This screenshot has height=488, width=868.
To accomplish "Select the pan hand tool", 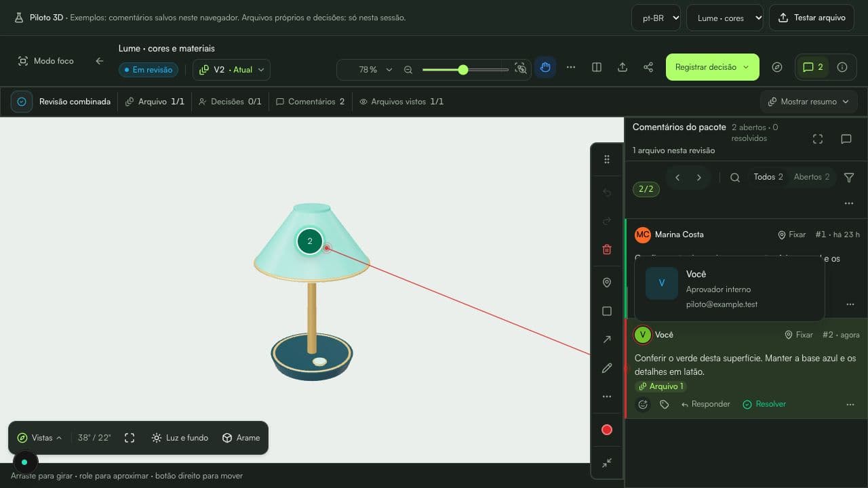I will tap(545, 67).
